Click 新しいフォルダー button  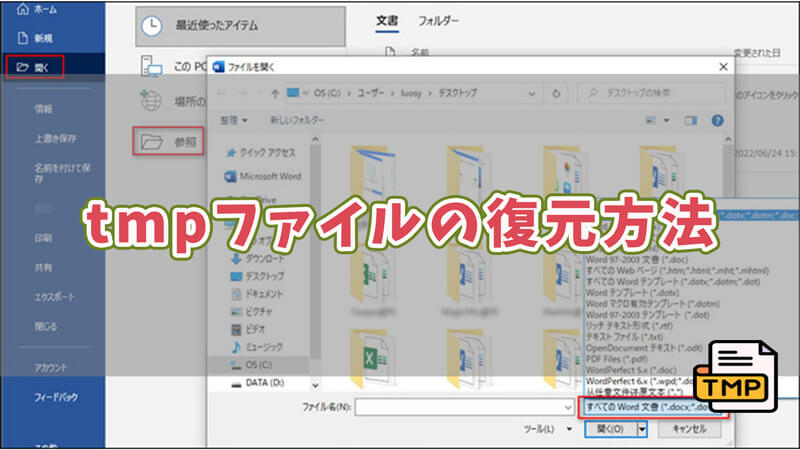(x=297, y=120)
